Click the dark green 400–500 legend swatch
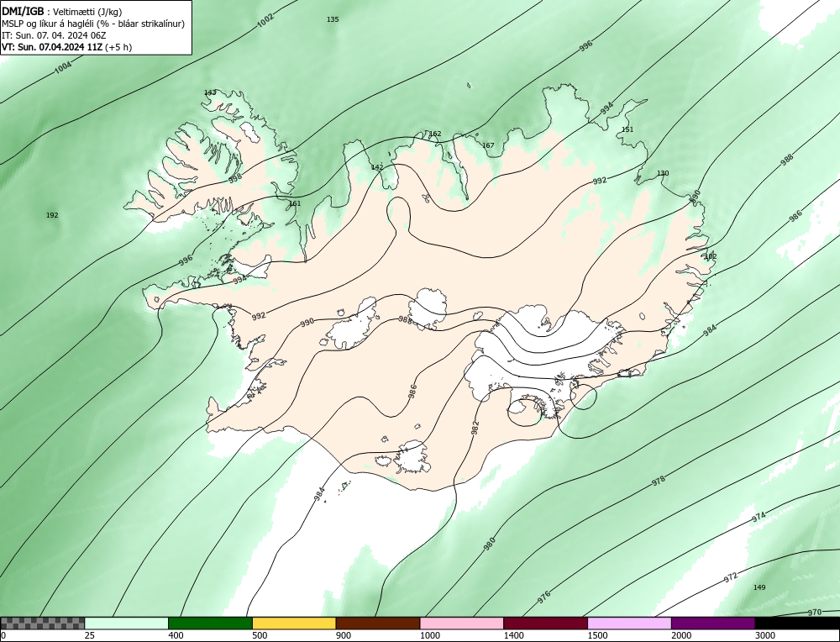Screen dimensions: 840x642 pyautogui.click(x=210, y=624)
